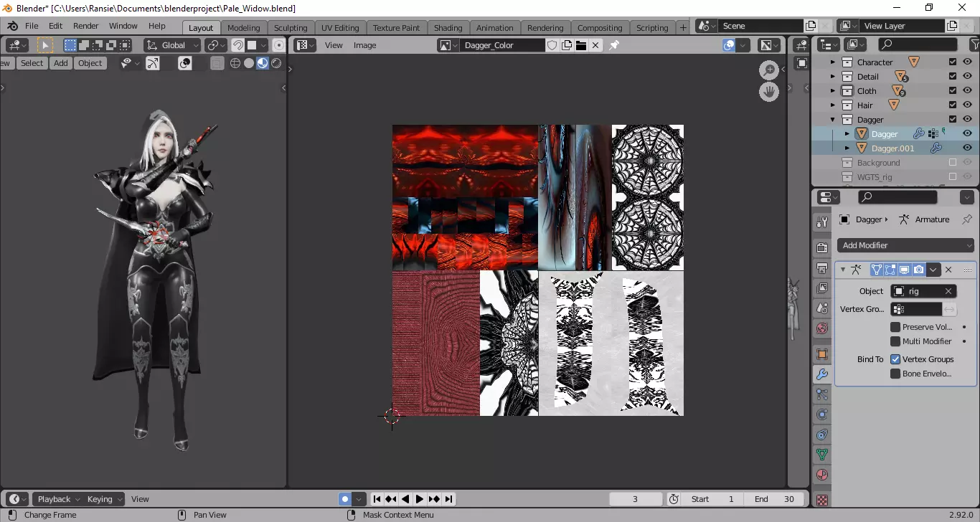
Task: Uncheck Vertex Groups bind option
Action: pyautogui.click(x=895, y=359)
